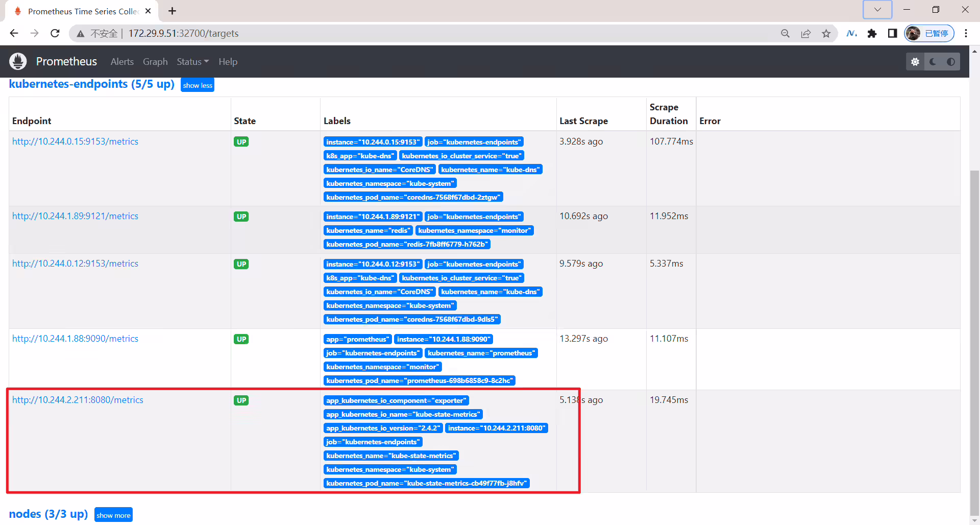Open the Graph page

tap(155, 62)
